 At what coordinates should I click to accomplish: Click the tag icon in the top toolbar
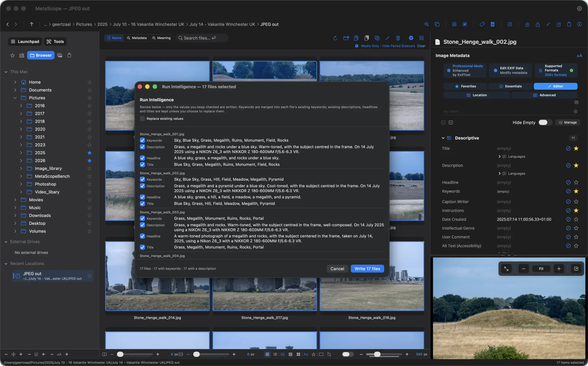click(x=482, y=24)
